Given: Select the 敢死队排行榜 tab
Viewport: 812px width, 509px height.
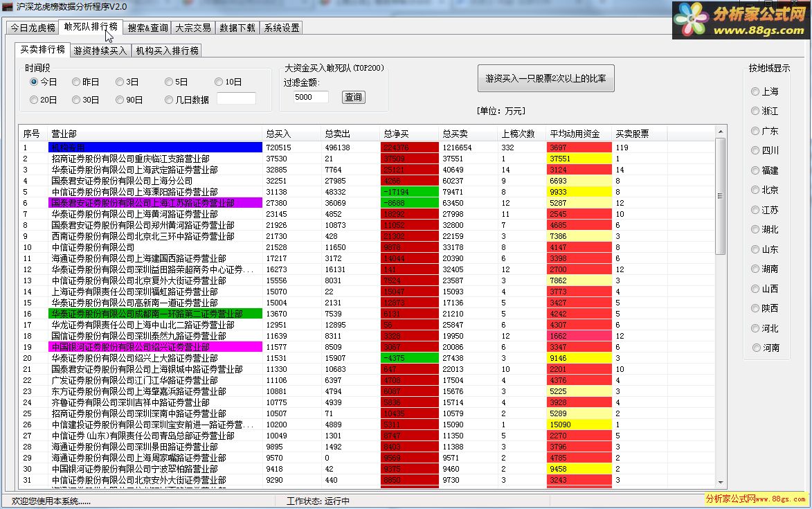Looking at the screenshot, I should [91, 27].
